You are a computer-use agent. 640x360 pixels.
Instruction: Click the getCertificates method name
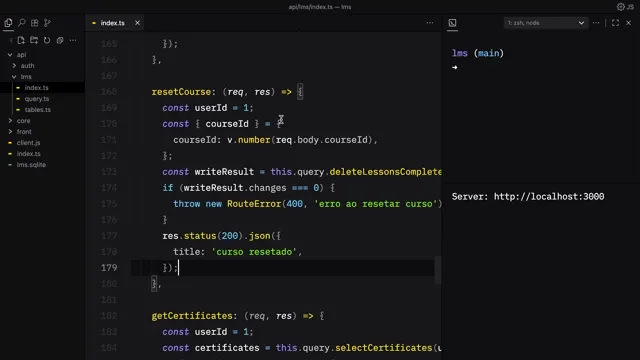pos(192,316)
